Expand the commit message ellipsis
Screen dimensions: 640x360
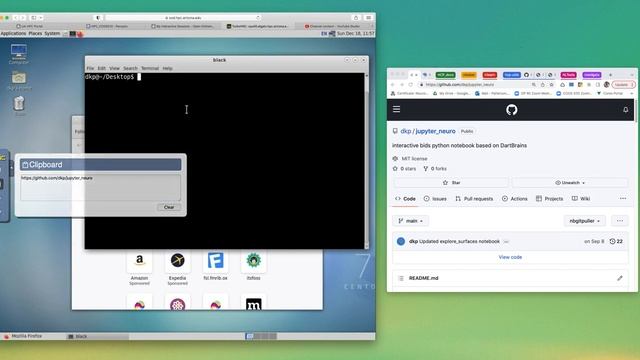point(506,242)
